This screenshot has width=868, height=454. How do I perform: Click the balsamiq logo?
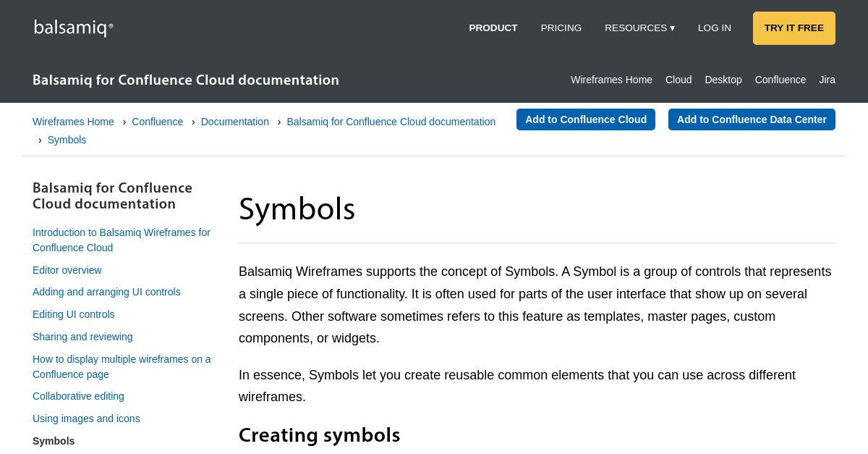pos(73,28)
